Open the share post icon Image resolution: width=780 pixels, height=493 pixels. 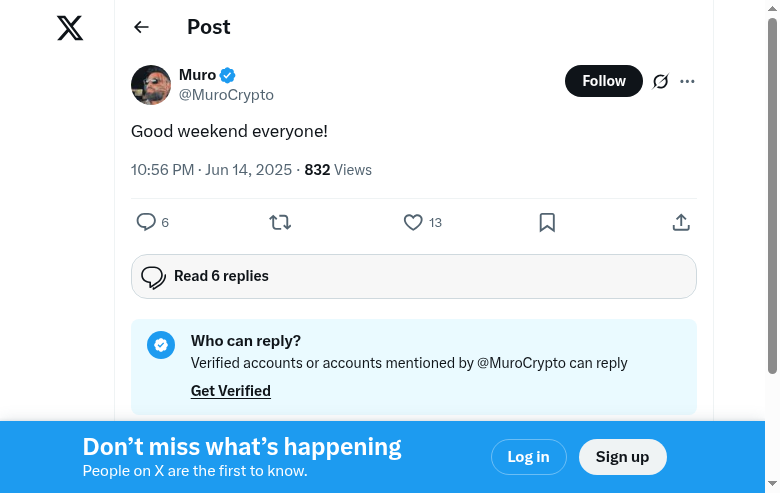(681, 222)
